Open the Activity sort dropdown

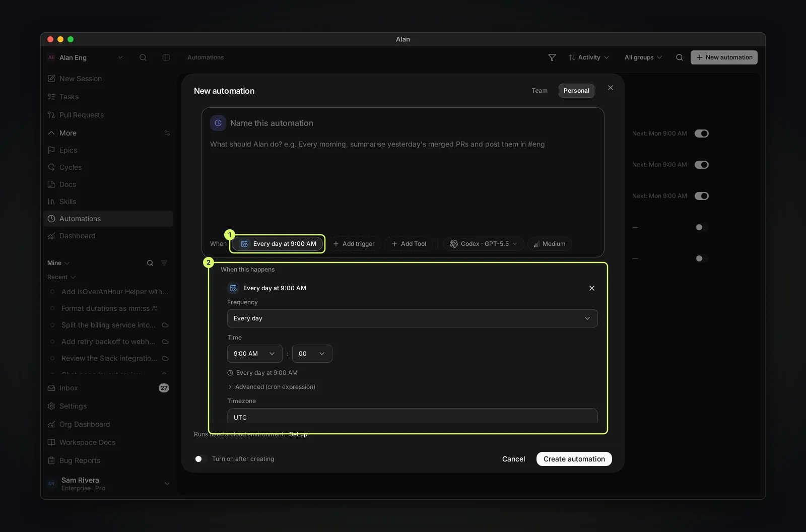click(x=589, y=57)
